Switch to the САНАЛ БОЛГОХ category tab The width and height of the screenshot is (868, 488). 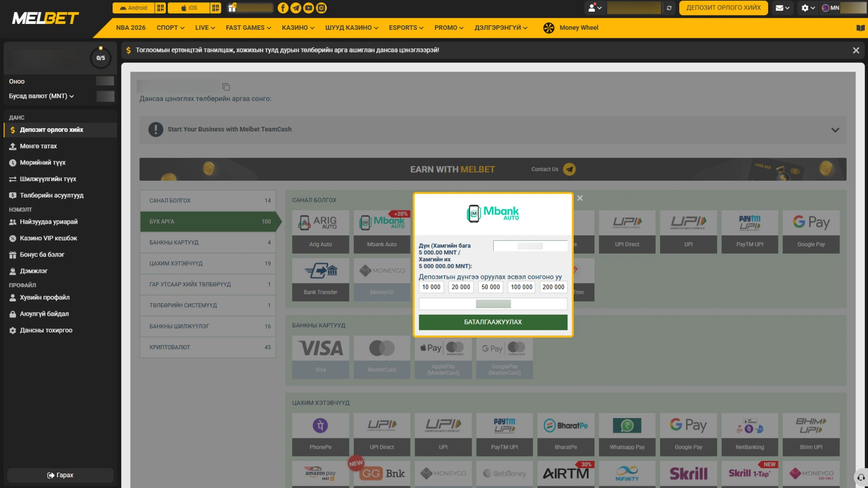click(x=208, y=201)
